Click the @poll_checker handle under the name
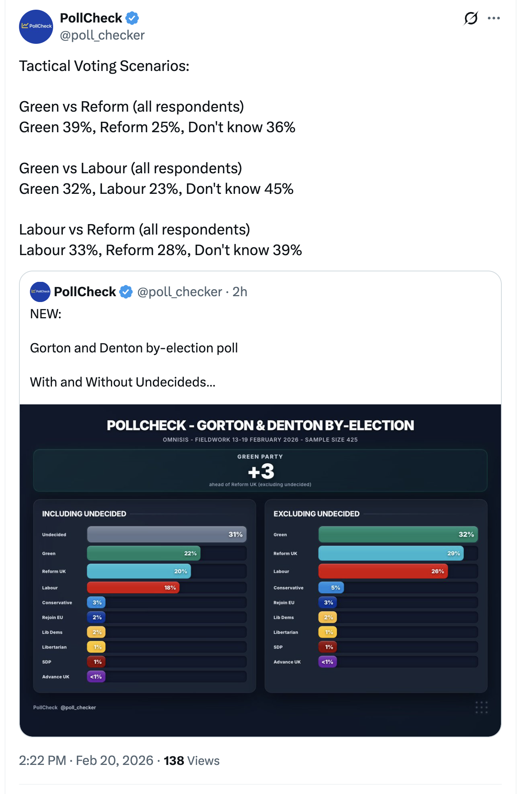This screenshot has height=794, width=532. (x=102, y=35)
